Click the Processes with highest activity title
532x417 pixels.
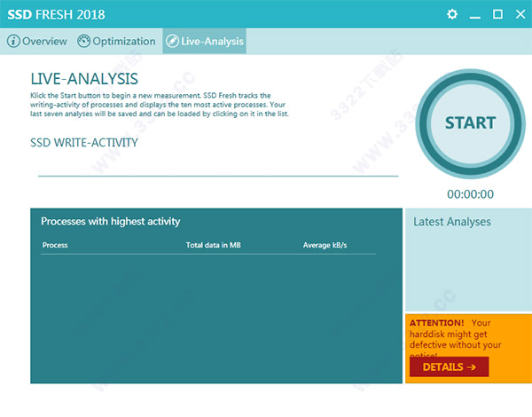pos(110,222)
